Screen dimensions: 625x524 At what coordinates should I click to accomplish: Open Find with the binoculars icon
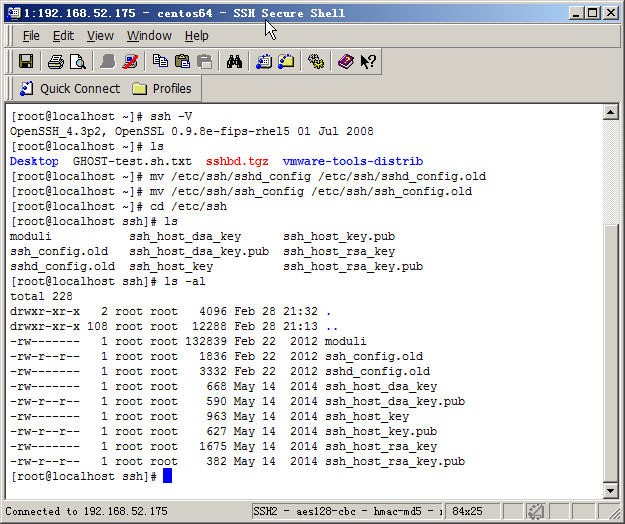click(x=234, y=62)
